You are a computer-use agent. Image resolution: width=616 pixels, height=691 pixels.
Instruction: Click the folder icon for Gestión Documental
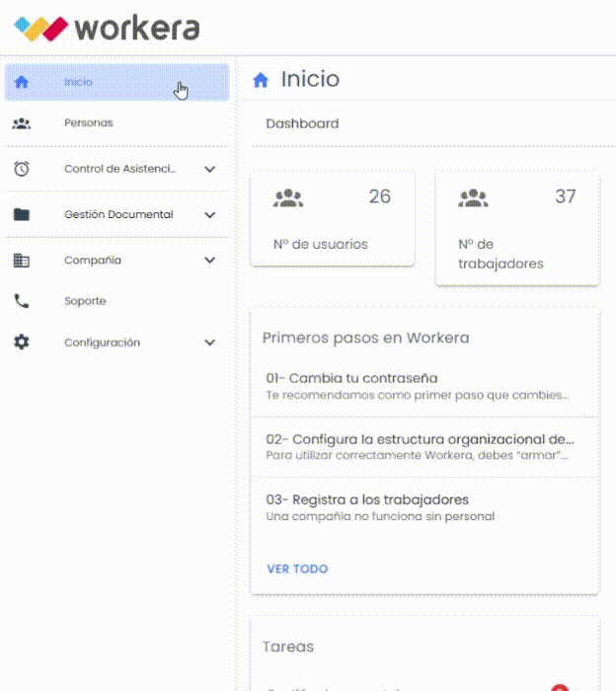(x=22, y=214)
